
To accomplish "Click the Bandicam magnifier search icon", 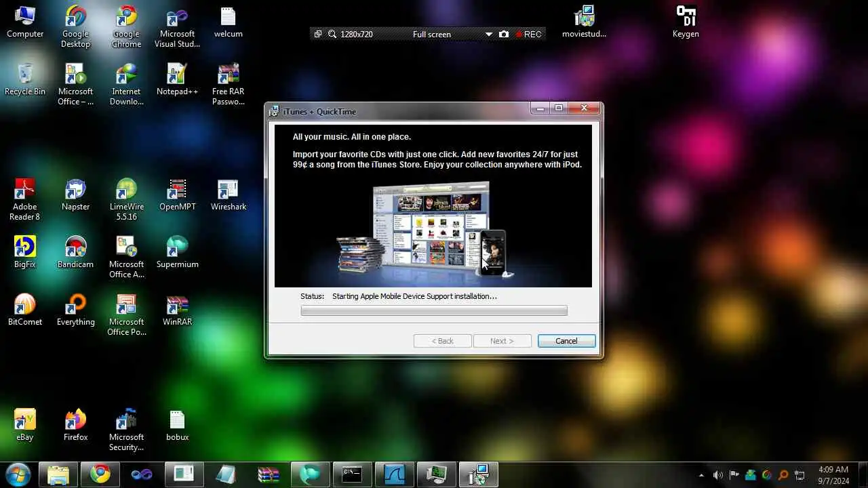I will (332, 34).
